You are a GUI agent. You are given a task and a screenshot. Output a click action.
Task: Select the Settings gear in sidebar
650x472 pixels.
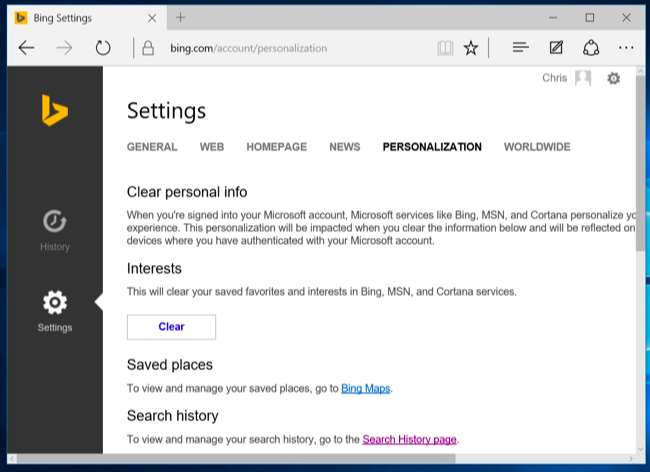tap(55, 311)
